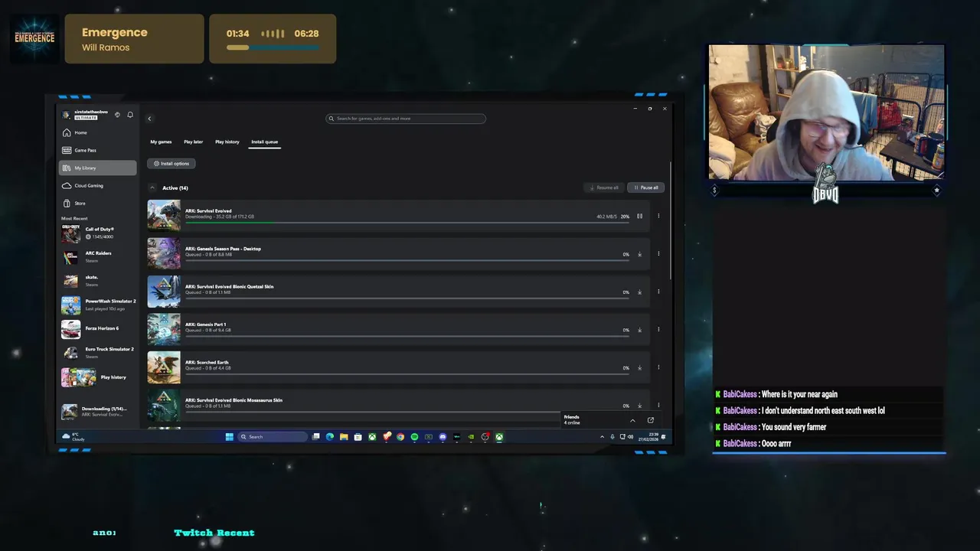Go to Home in sidebar

click(x=98, y=132)
